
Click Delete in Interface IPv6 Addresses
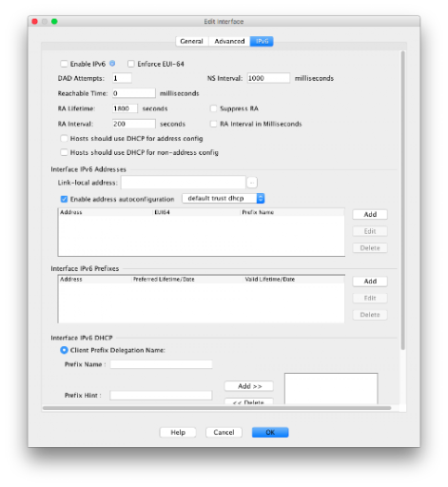click(370, 248)
